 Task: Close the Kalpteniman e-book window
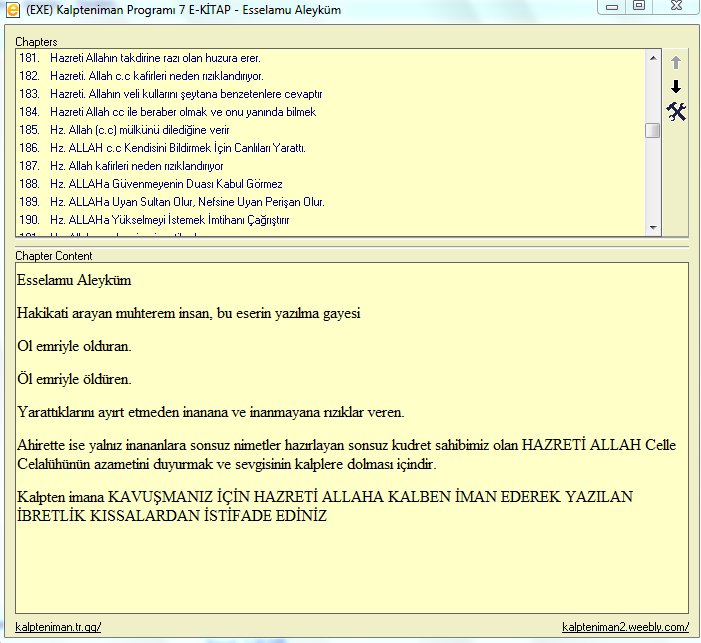[676, 6]
